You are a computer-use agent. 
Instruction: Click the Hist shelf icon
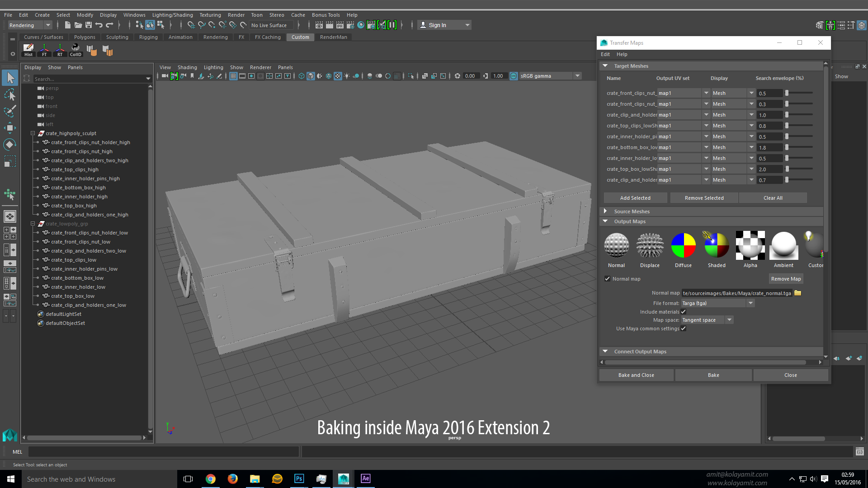click(28, 50)
